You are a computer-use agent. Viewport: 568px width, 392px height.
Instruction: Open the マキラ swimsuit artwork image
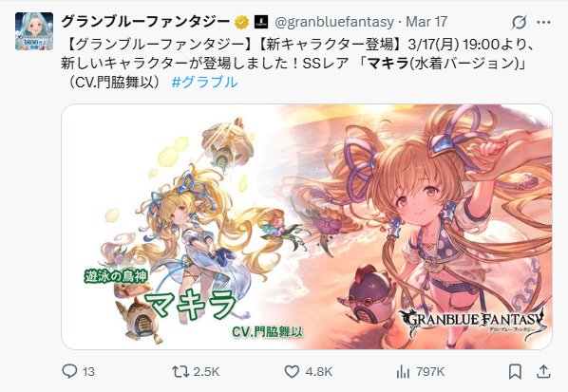click(x=307, y=227)
